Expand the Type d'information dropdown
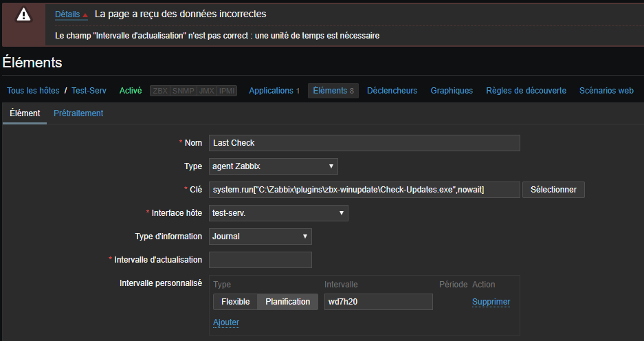Image resolution: width=644 pixels, height=341 pixels. (260, 236)
